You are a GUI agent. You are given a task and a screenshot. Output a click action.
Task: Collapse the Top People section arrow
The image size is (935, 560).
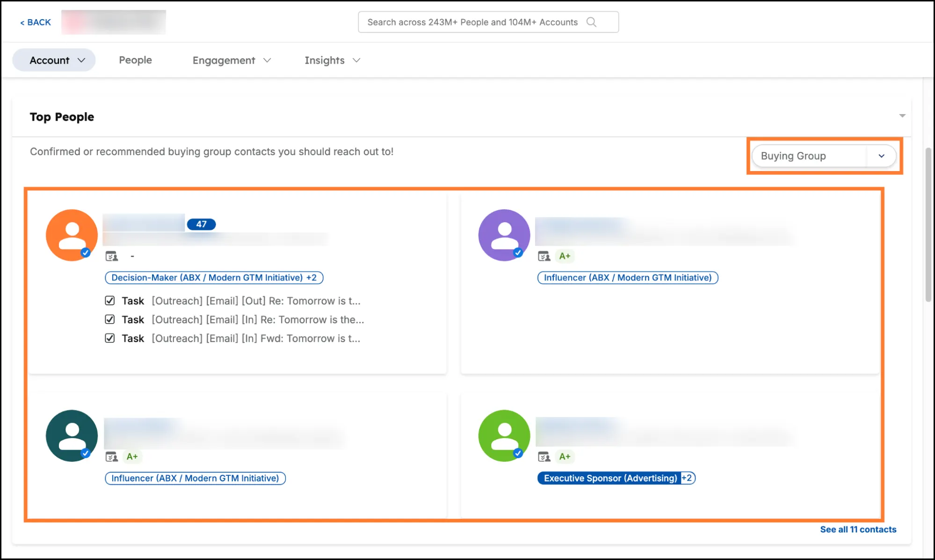click(x=902, y=115)
